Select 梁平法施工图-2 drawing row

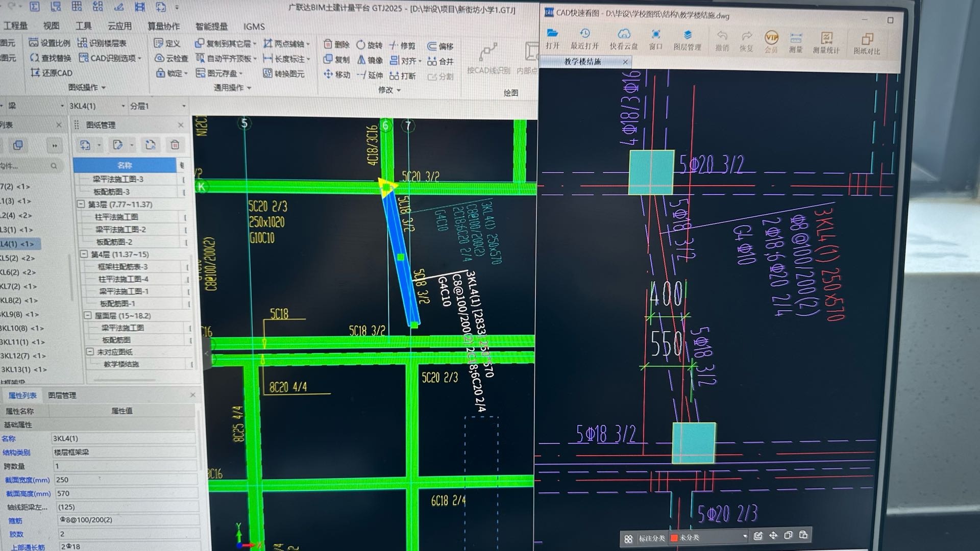pyautogui.click(x=120, y=230)
